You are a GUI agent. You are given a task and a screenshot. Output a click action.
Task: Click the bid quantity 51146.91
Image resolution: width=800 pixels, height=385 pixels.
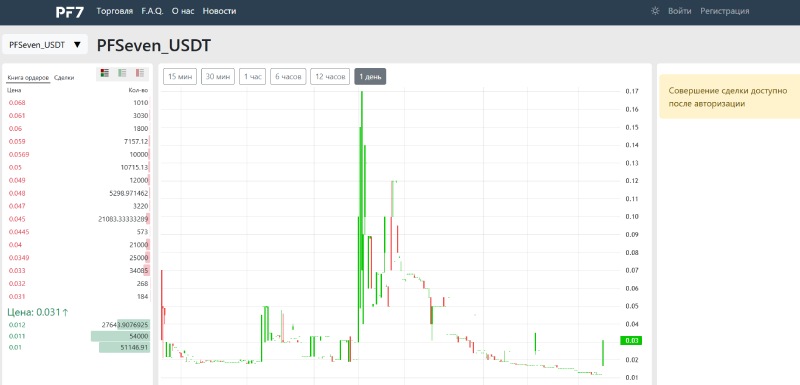point(134,347)
